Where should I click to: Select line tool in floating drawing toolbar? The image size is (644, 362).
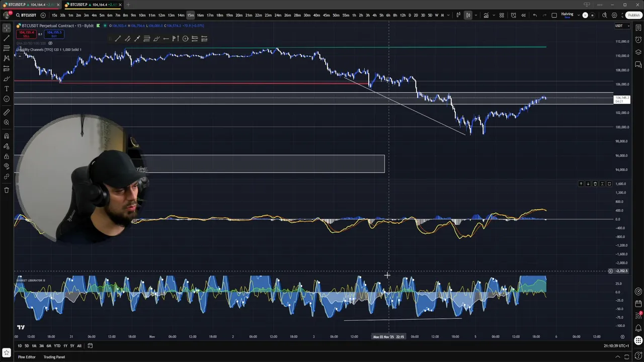tap(118, 39)
